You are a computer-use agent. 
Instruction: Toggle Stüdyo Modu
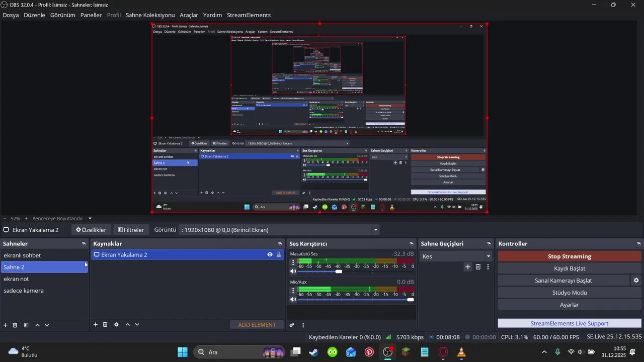(x=570, y=293)
